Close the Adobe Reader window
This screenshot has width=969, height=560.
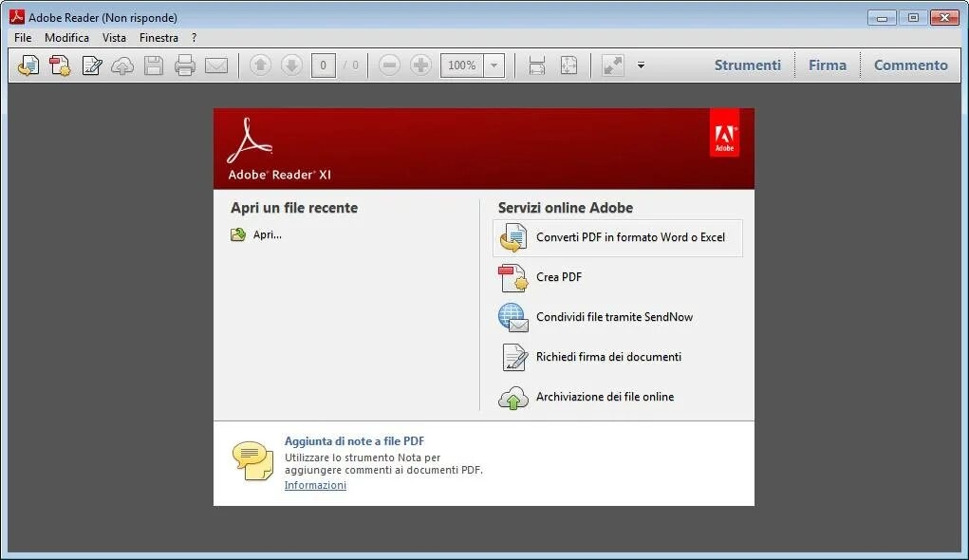(x=944, y=18)
